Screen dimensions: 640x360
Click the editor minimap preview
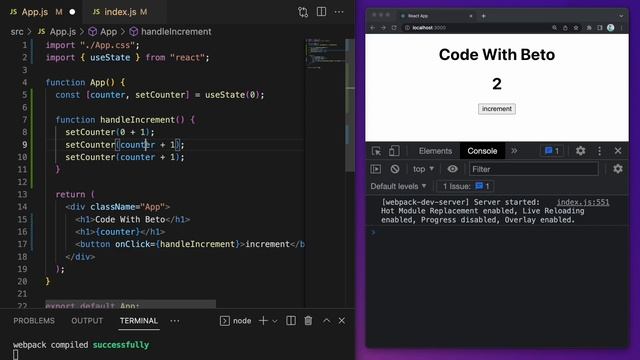click(x=325, y=53)
